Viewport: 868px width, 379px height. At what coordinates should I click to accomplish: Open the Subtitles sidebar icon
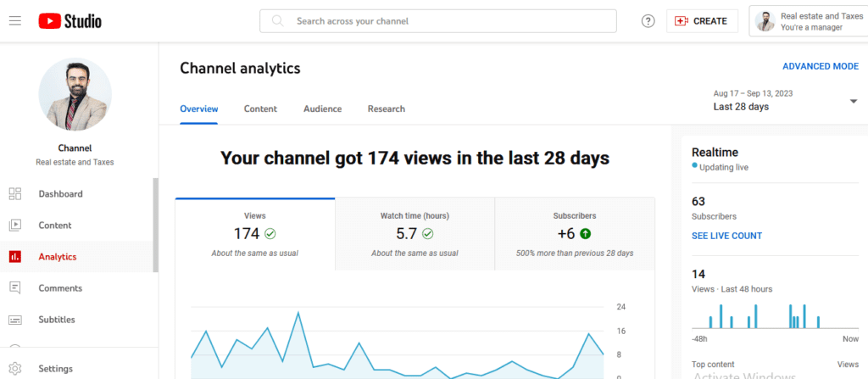pos(15,320)
